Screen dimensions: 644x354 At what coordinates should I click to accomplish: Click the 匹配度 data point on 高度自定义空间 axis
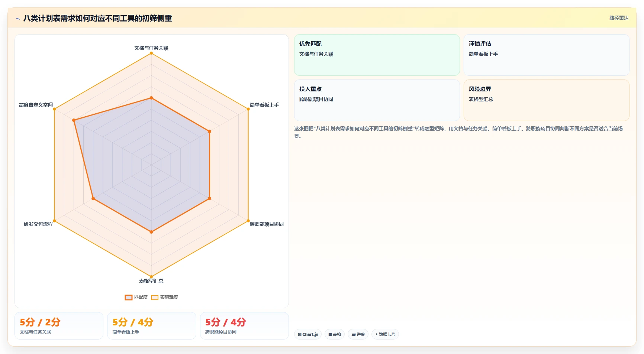pyautogui.click(x=74, y=120)
